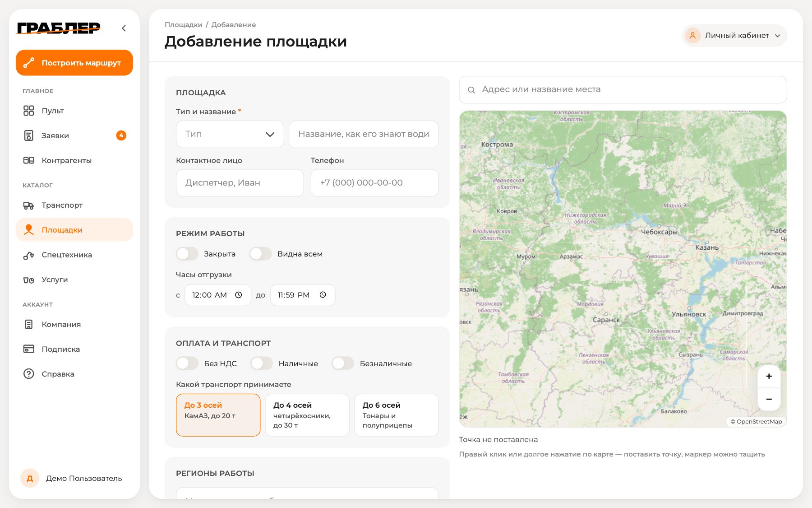Click the Площадки pin icon

28,230
